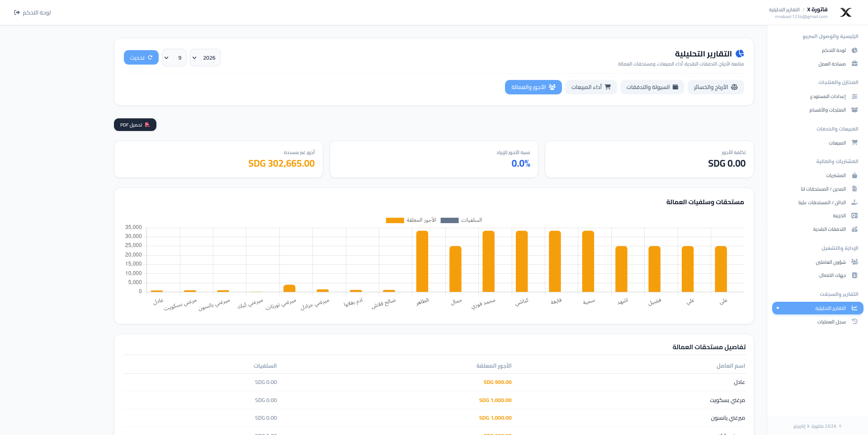Screen dimensions: 868x435
Task: Click the تكلفة الأجور SDG 0.00 value
Action: pos(726,164)
